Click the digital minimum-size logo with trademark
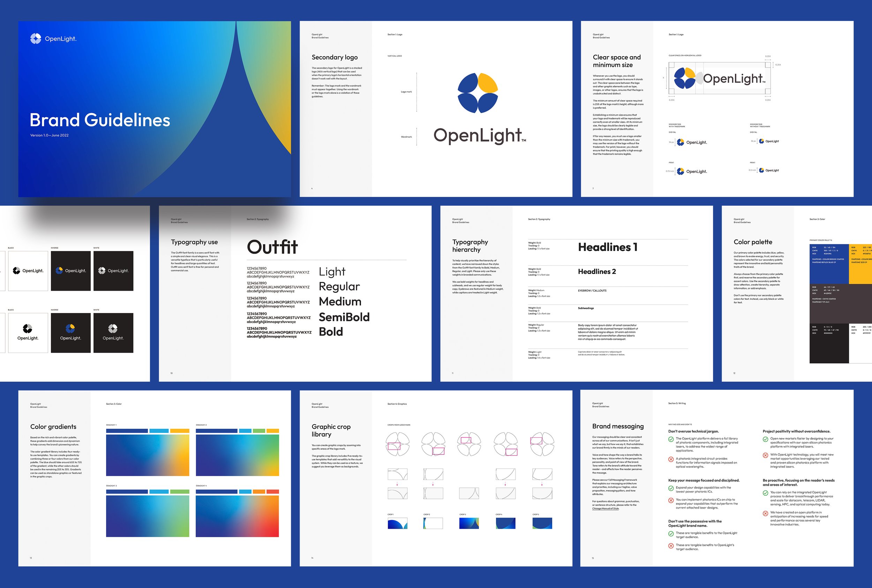 point(692,143)
